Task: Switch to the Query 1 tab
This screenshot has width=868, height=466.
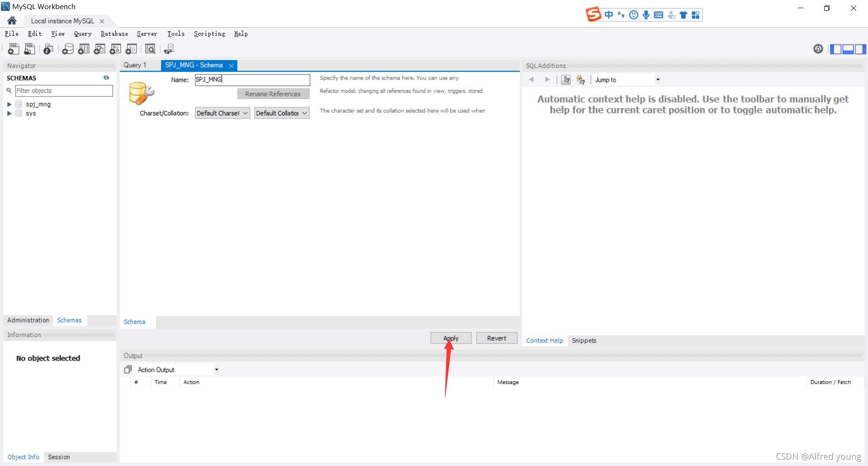Action: click(135, 65)
